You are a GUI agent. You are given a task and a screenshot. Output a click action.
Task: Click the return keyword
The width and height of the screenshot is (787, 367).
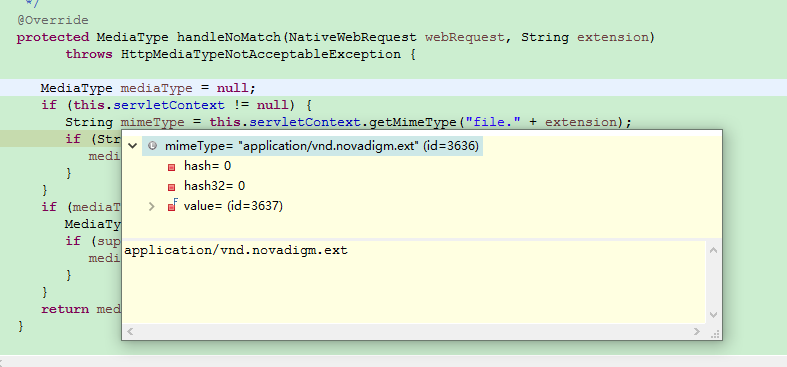coord(65,309)
